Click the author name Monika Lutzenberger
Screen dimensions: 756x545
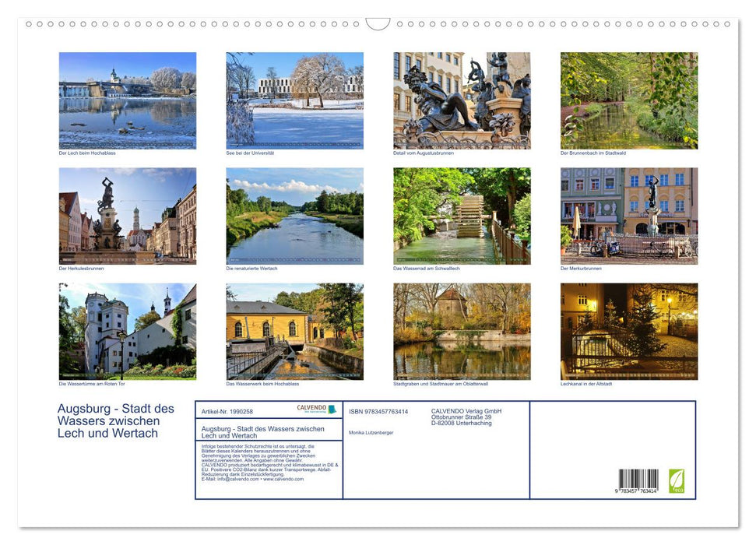(371, 432)
